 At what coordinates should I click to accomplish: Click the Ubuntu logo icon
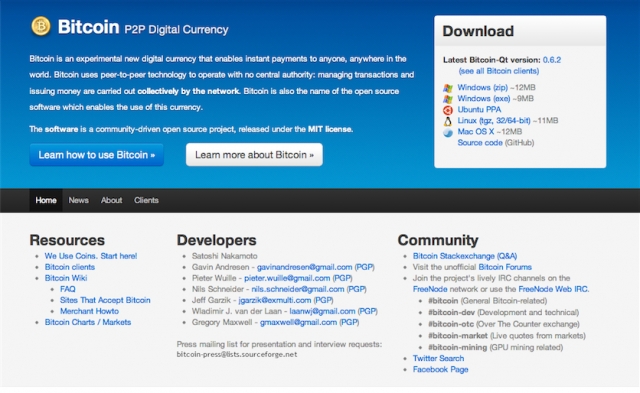[448, 110]
